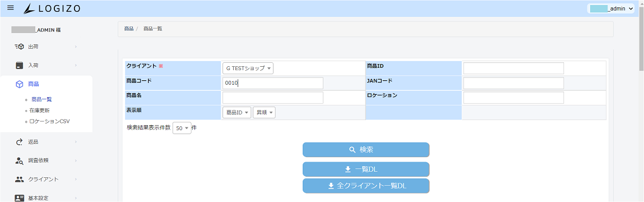This screenshot has width=644, height=202.
Task: Open the 50件 results count dropdown
Action: [x=182, y=128]
